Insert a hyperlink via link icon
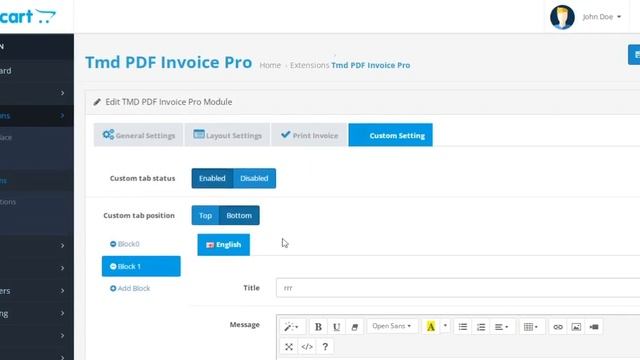 click(558, 327)
